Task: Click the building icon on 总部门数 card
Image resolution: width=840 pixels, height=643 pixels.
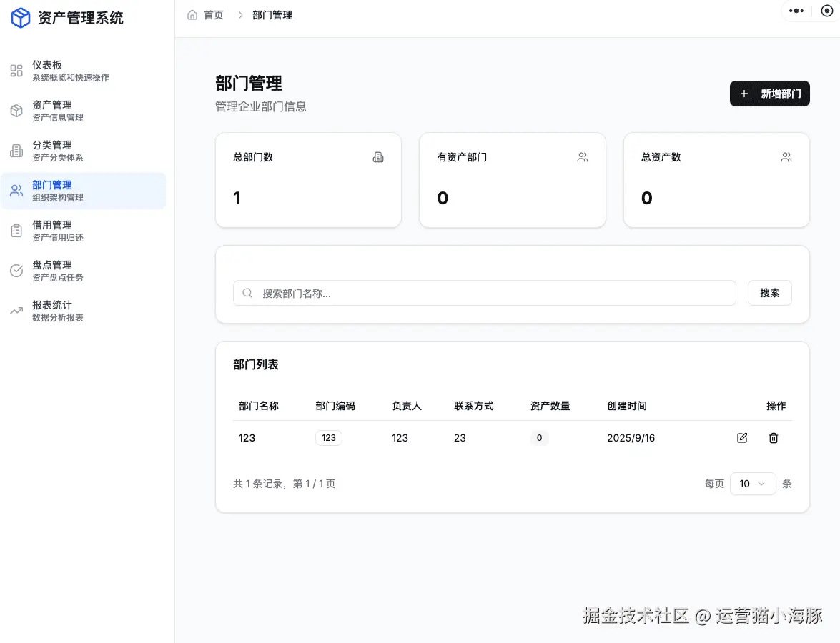Action: coord(378,157)
